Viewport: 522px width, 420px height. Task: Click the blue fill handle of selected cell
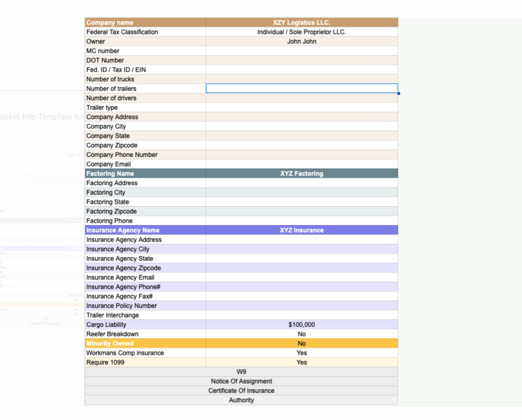(x=398, y=93)
